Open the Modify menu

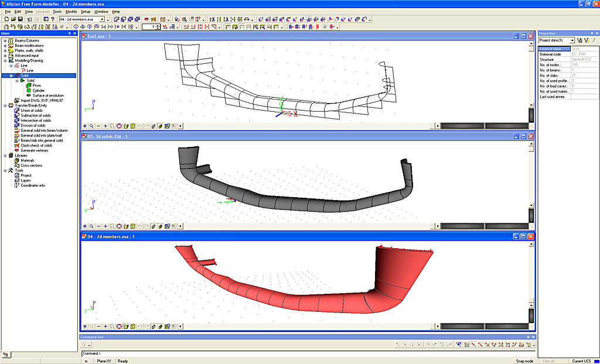pyautogui.click(x=71, y=12)
